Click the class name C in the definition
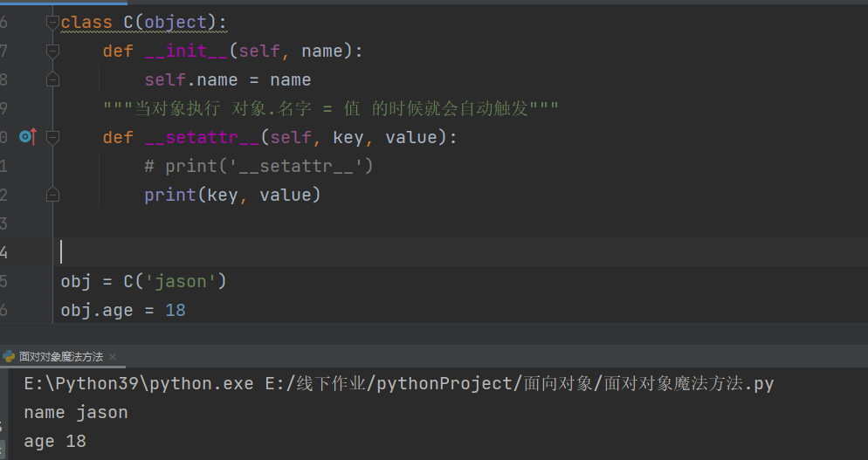Image resolution: width=868 pixels, height=460 pixels. click(x=128, y=22)
